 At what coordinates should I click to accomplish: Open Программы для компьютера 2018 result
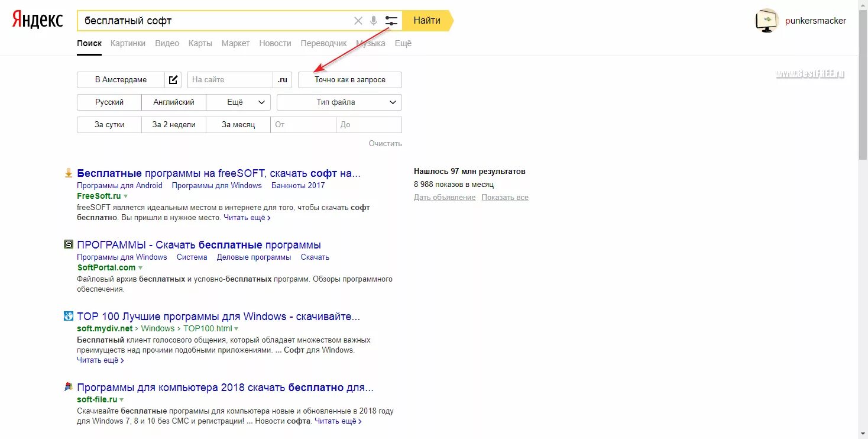[225, 388]
